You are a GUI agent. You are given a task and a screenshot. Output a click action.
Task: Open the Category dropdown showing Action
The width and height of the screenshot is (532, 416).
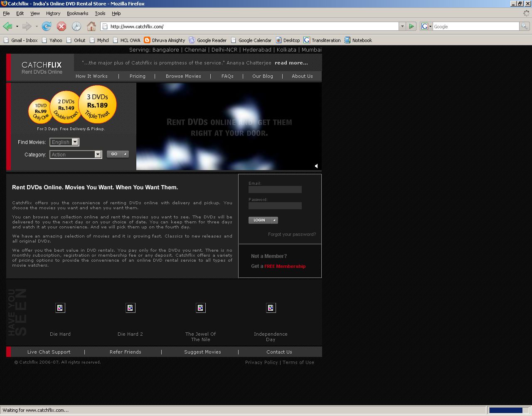[76, 155]
